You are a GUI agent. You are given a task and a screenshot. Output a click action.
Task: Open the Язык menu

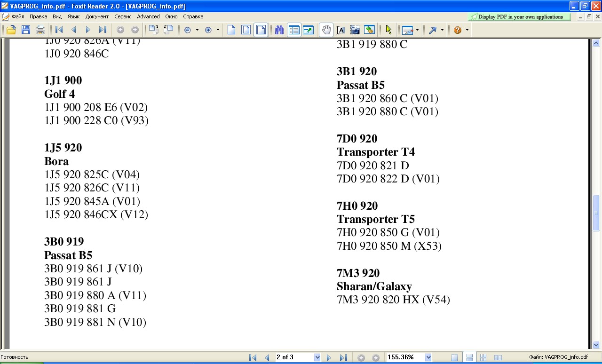[x=74, y=16]
